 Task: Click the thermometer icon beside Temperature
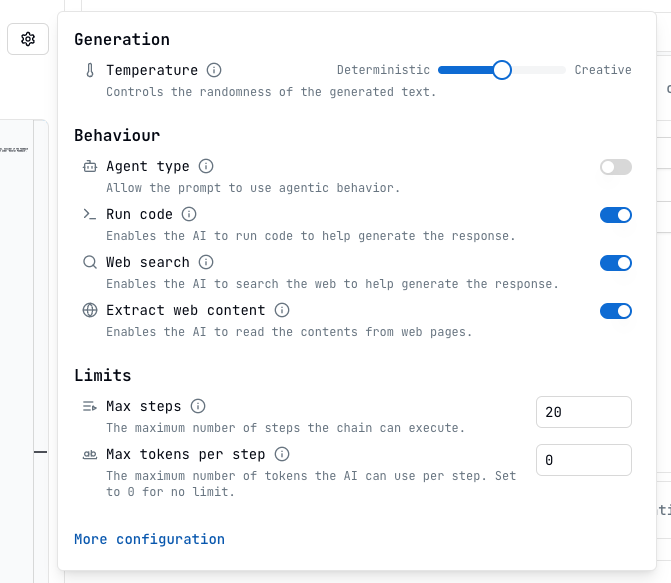pos(90,70)
